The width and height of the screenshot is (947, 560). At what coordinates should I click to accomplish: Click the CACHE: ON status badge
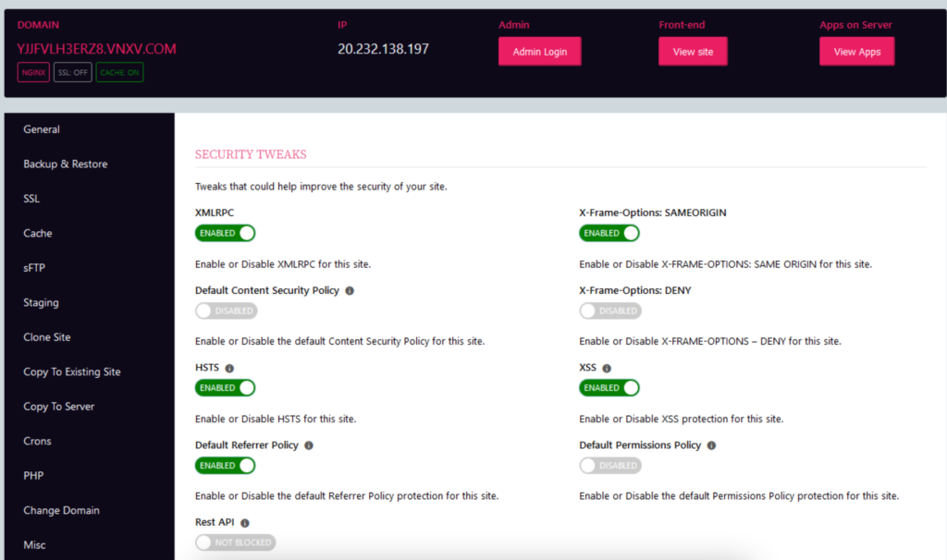(118, 71)
